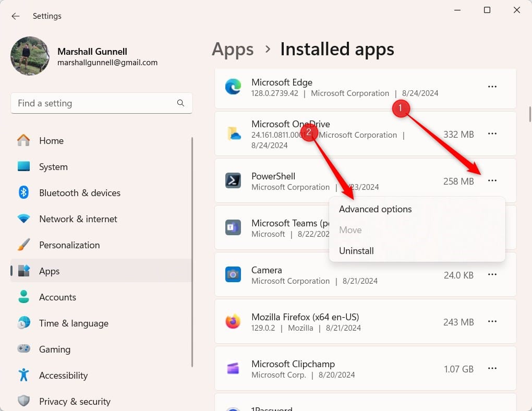Click the Microsoft Clipchamp app icon
The width and height of the screenshot is (532, 411).
click(x=233, y=368)
